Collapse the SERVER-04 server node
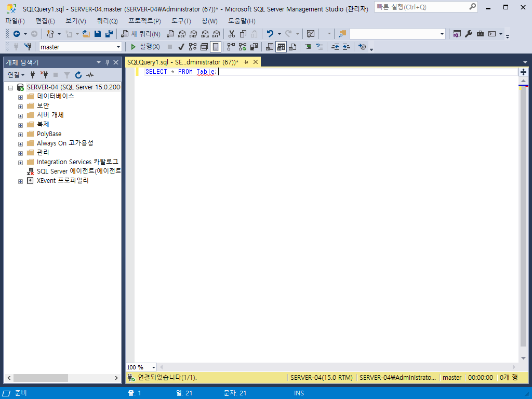This screenshot has width=532, height=399. 10,88
